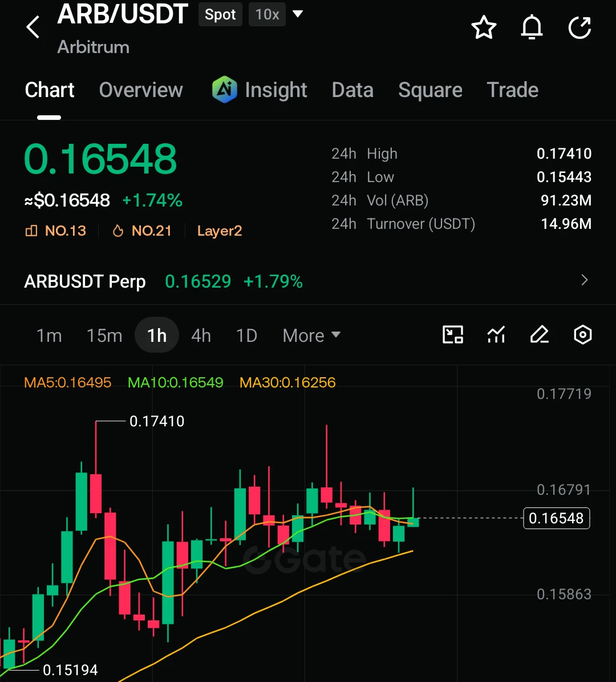
Task: Tap the perp price 0.16529
Action: 198,281
